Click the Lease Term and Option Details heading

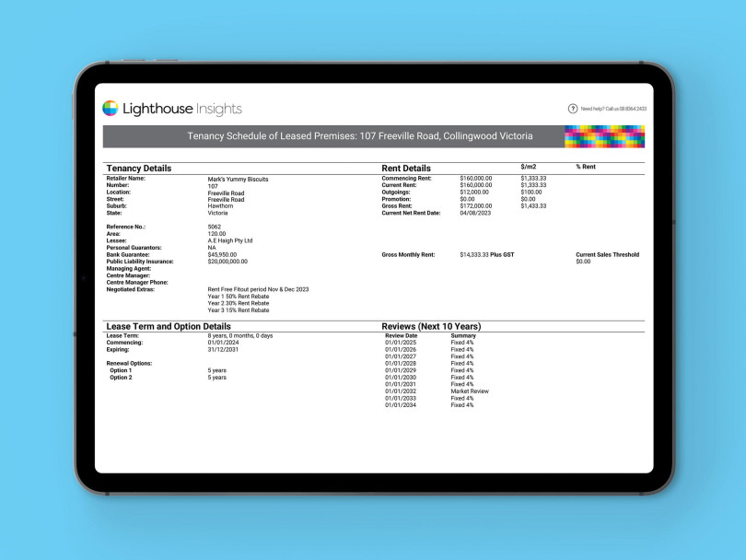[x=170, y=324]
